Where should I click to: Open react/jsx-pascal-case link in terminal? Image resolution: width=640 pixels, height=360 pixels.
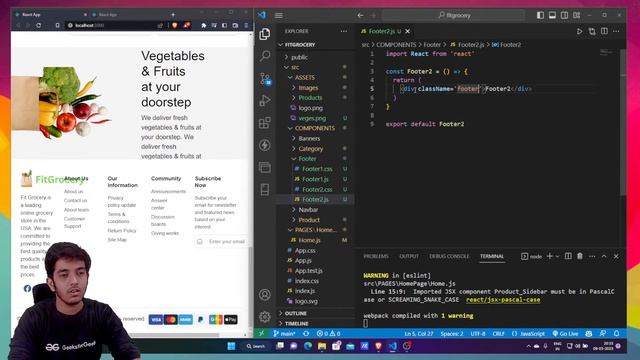click(503, 300)
